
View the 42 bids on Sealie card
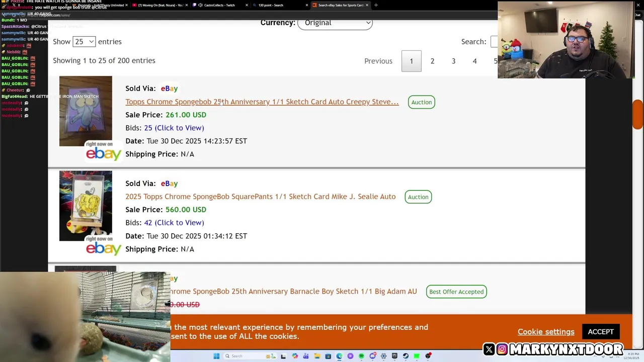(x=174, y=223)
